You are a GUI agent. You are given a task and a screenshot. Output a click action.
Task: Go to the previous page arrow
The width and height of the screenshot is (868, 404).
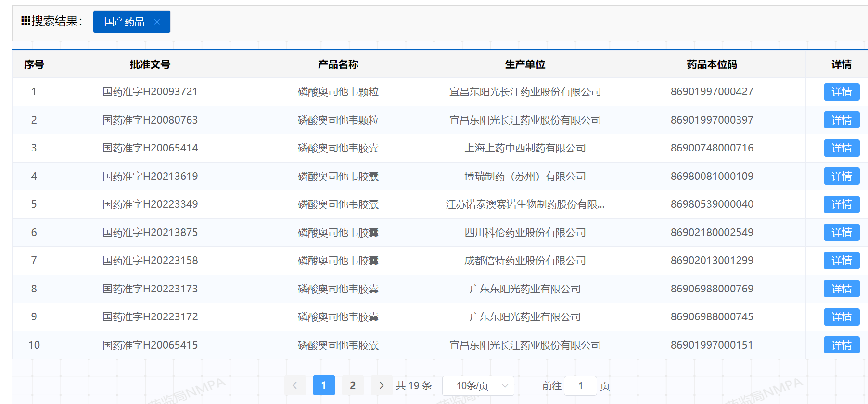[295, 385]
